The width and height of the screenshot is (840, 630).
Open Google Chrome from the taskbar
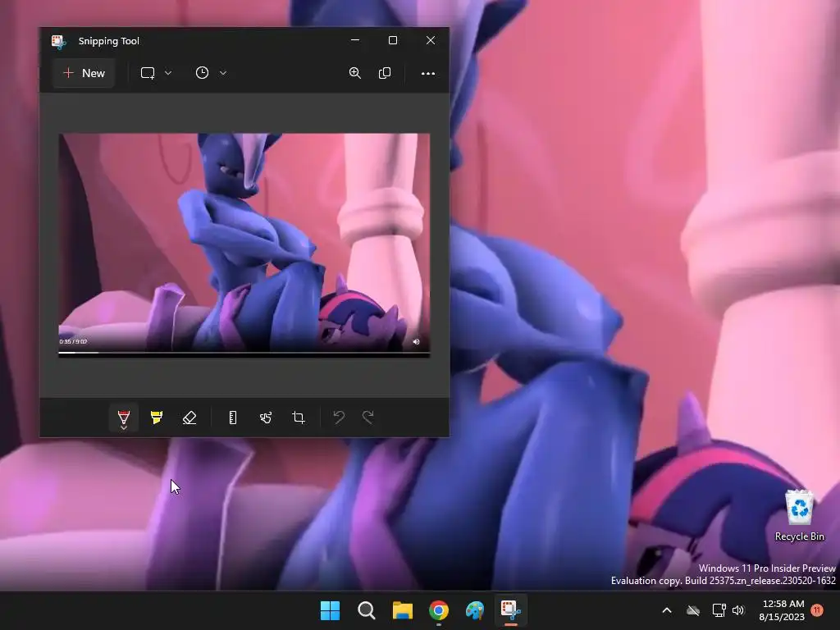[x=439, y=610]
